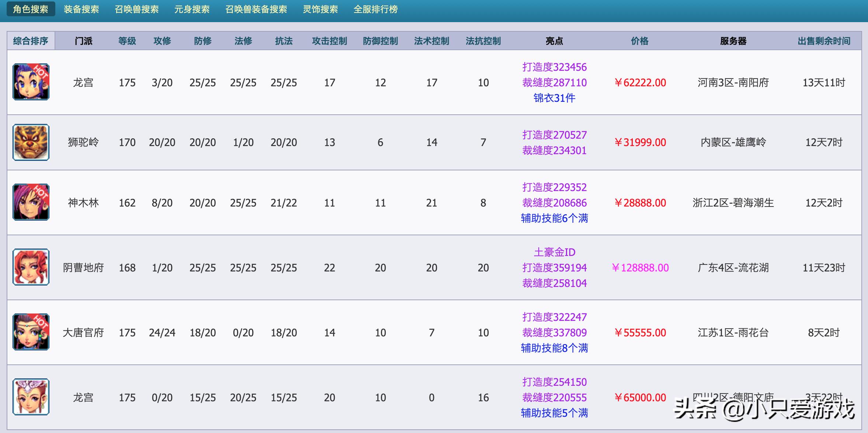Select the 灵饰搜索 tab

[320, 9]
